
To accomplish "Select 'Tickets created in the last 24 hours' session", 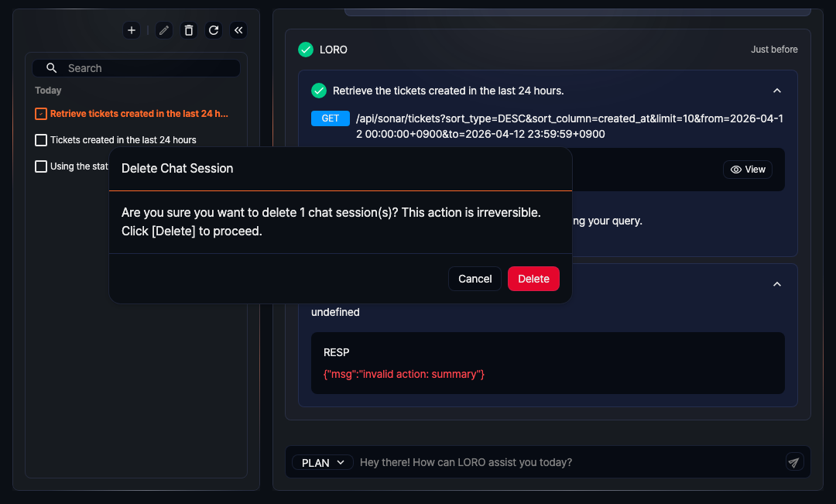I will [123, 140].
